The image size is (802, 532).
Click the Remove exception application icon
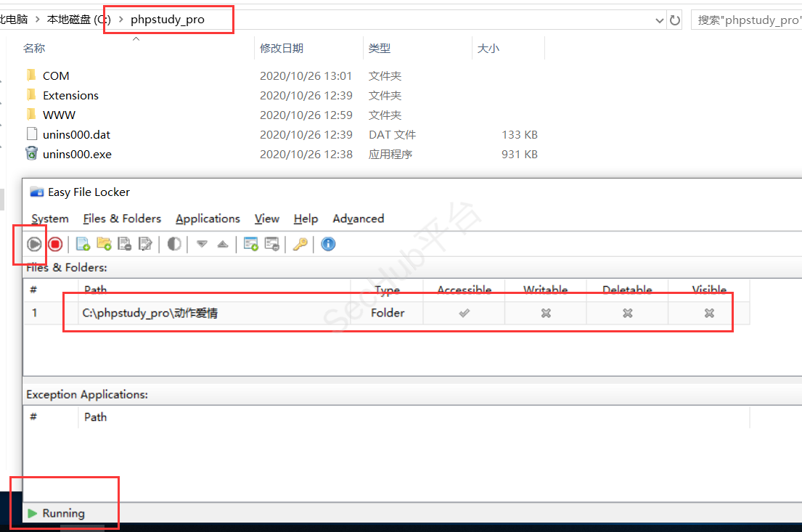click(x=271, y=244)
